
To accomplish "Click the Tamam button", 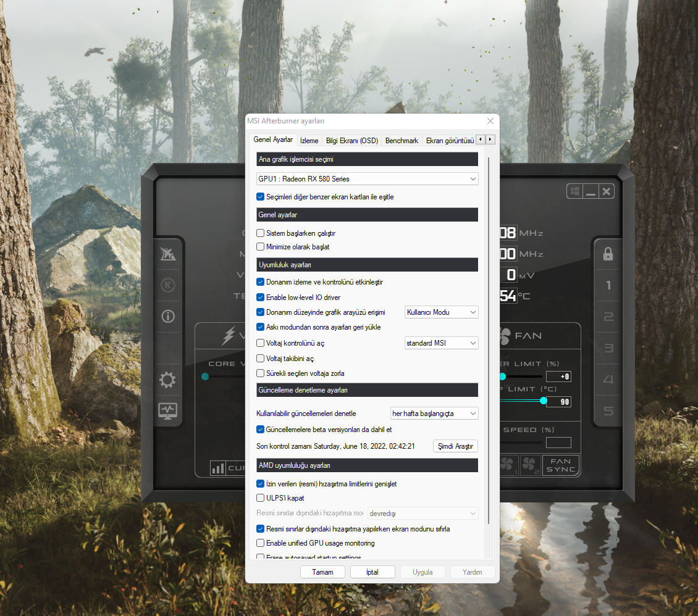I will (322, 572).
